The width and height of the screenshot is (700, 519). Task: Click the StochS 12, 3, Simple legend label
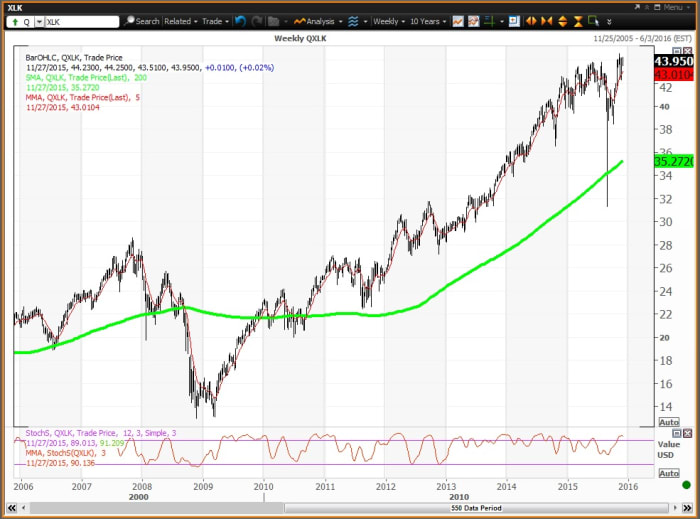(x=101, y=433)
